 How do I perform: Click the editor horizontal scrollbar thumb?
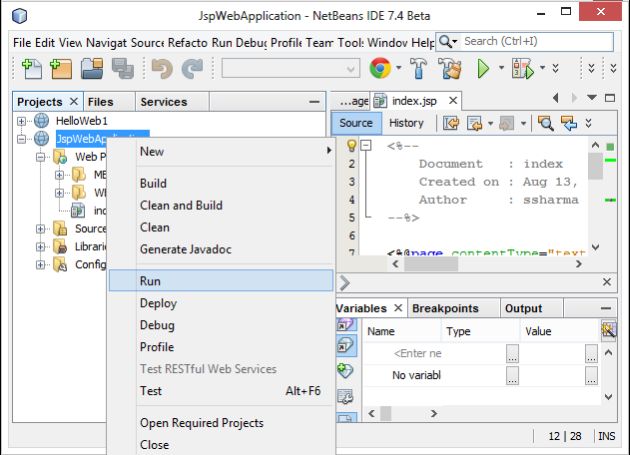click(431, 264)
